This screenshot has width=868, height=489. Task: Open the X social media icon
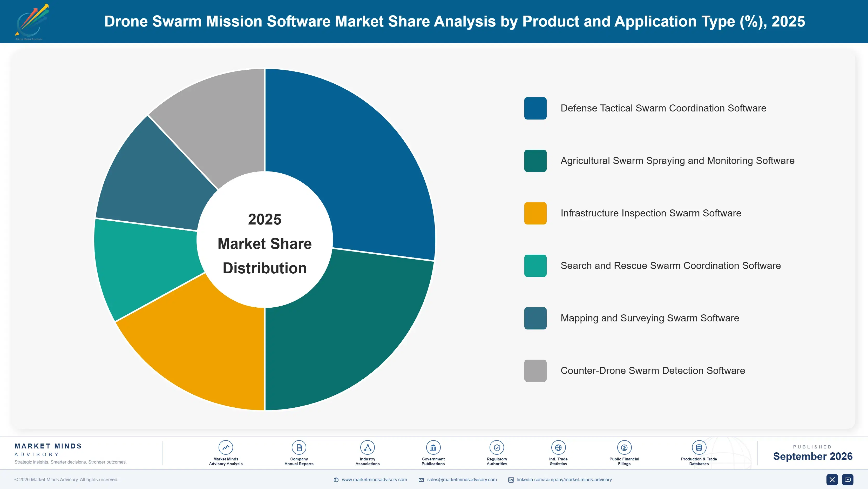coord(832,480)
